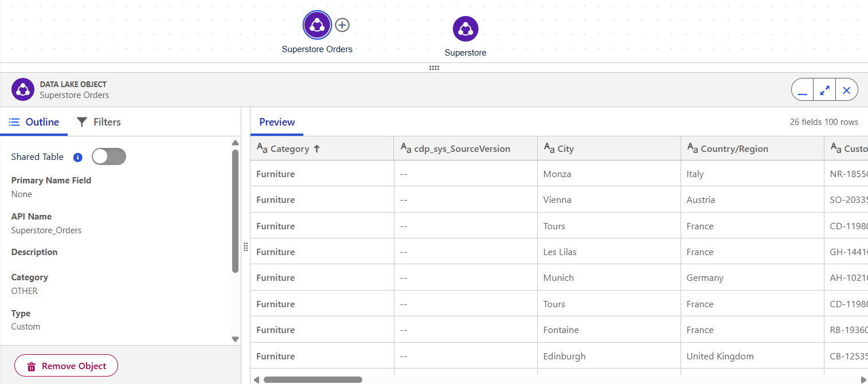Screen dimensions: 868x384
Task: Expand the details panel to full size
Action: click(824, 90)
